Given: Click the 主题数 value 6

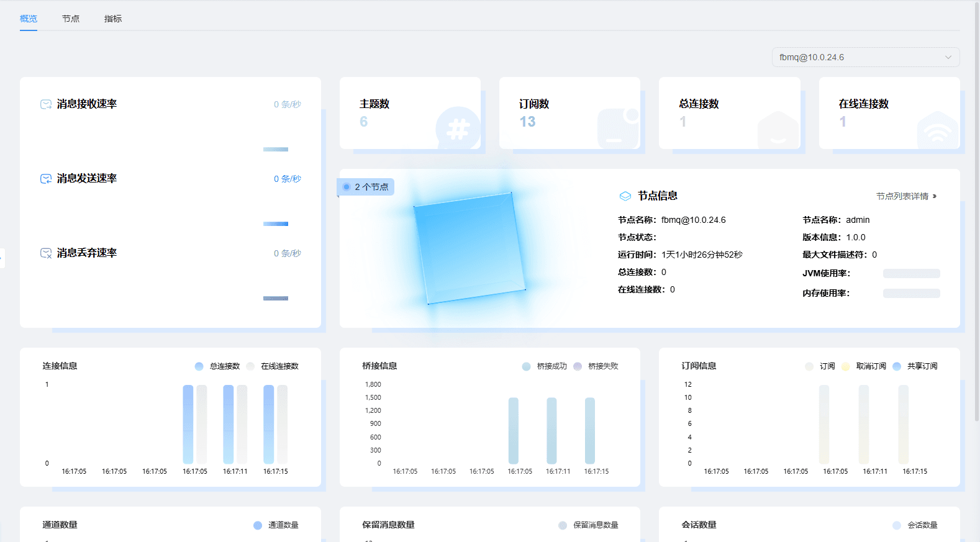Looking at the screenshot, I should (x=364, y=122).
